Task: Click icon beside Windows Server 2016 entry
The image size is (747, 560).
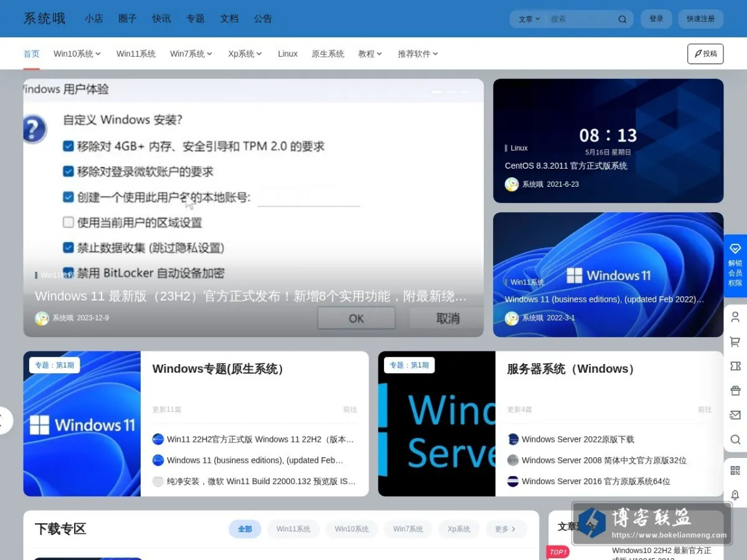Action: [x=513, y=482]
